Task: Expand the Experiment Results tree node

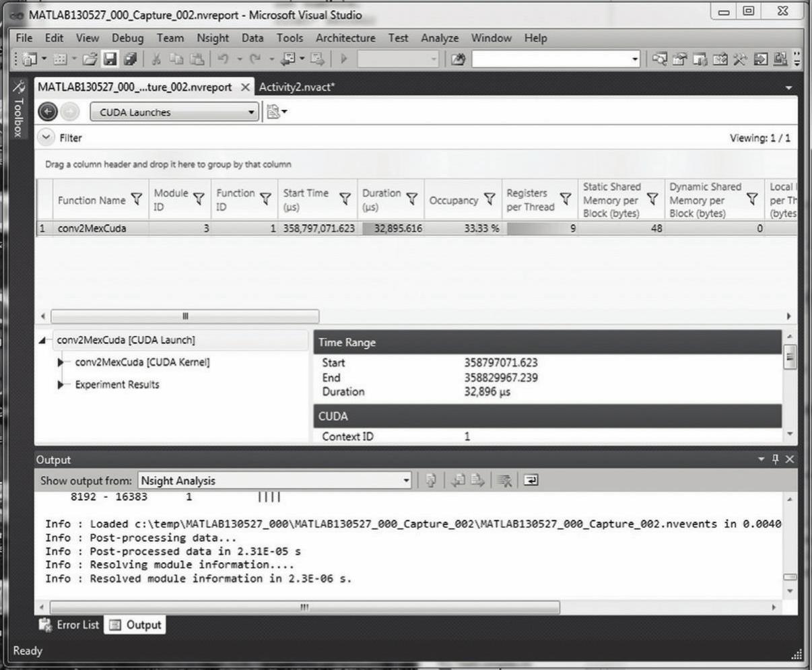Action: [61, 384]
